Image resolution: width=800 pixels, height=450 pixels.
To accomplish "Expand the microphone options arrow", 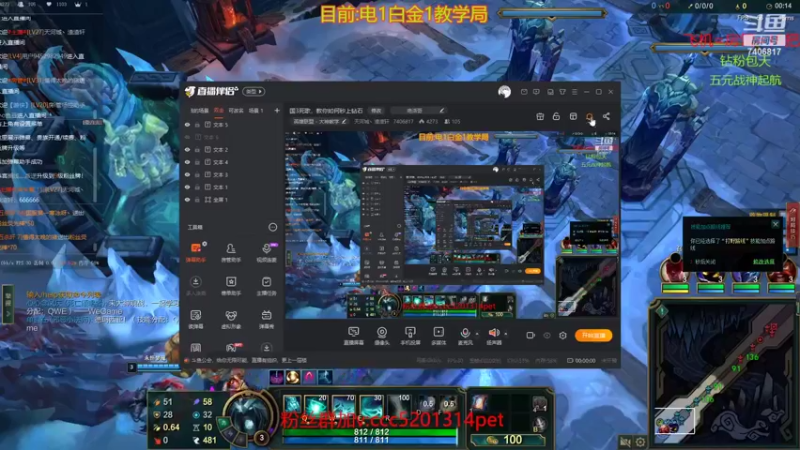I will pos(477,334).
